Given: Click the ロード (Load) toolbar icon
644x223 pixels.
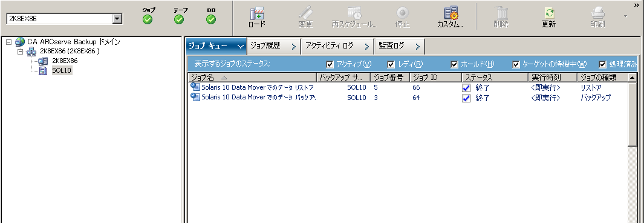Looking at the screenshot, I should click(x=257, y=13).
